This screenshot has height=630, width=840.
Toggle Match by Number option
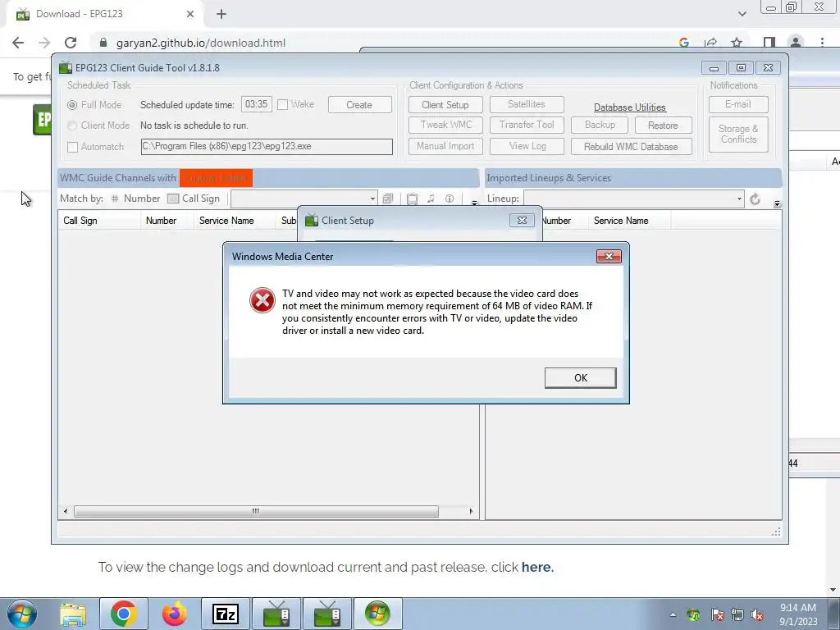(x=136, y=199)
